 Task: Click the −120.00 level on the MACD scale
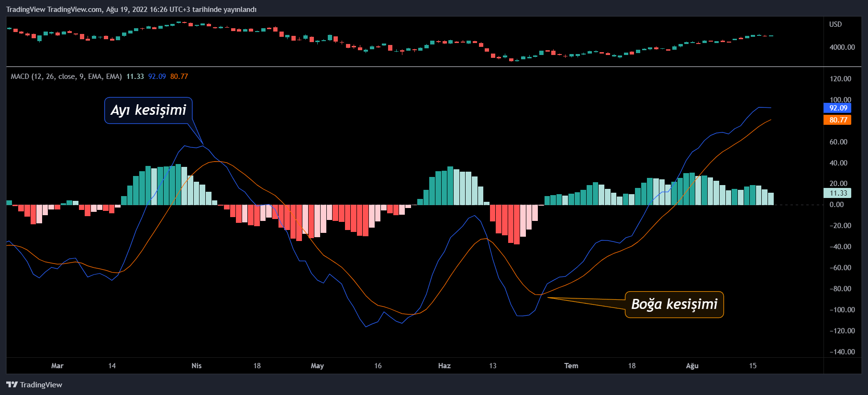pos(842,331)
